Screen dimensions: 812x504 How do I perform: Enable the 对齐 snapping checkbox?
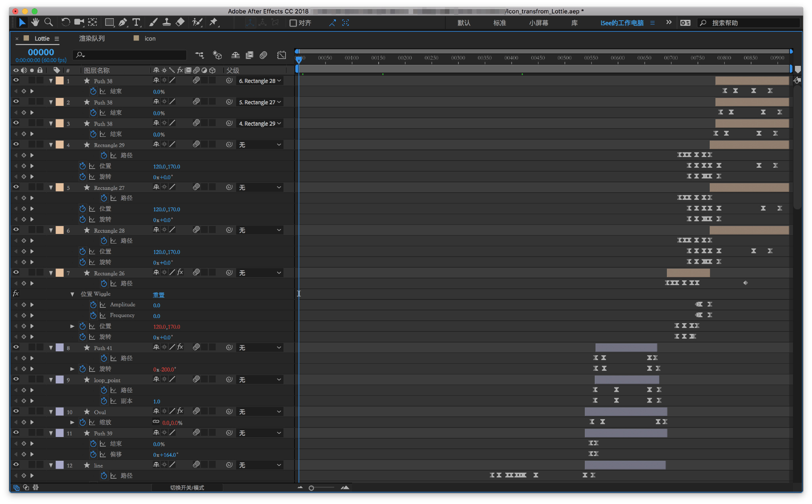(293, 23)
